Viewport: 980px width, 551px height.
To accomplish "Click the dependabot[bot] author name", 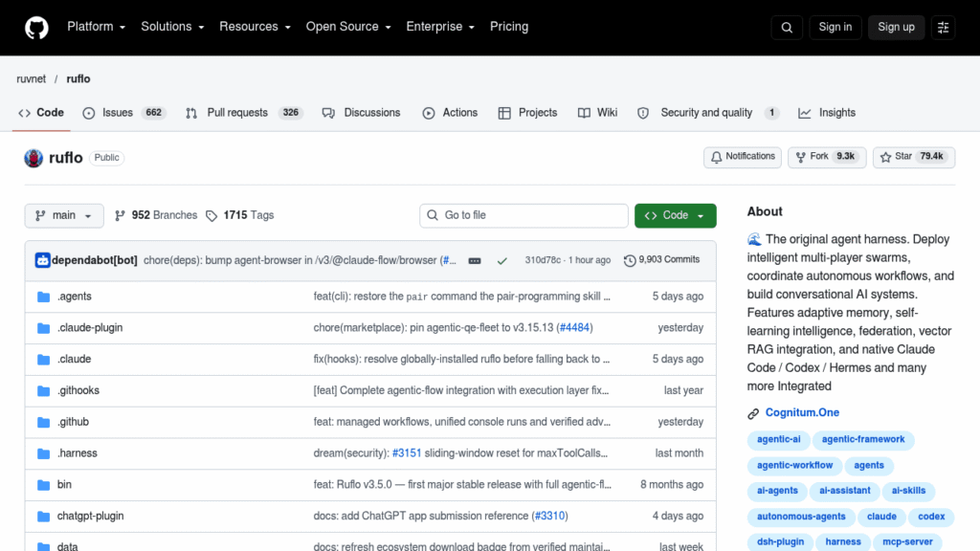I will click(x=95, y=260).
